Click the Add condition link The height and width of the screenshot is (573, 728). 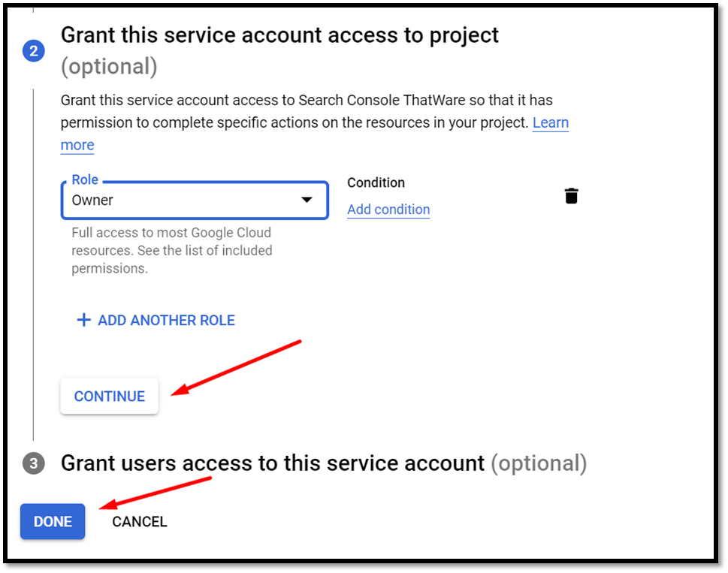pyautogui.click(x=388, y=210)
